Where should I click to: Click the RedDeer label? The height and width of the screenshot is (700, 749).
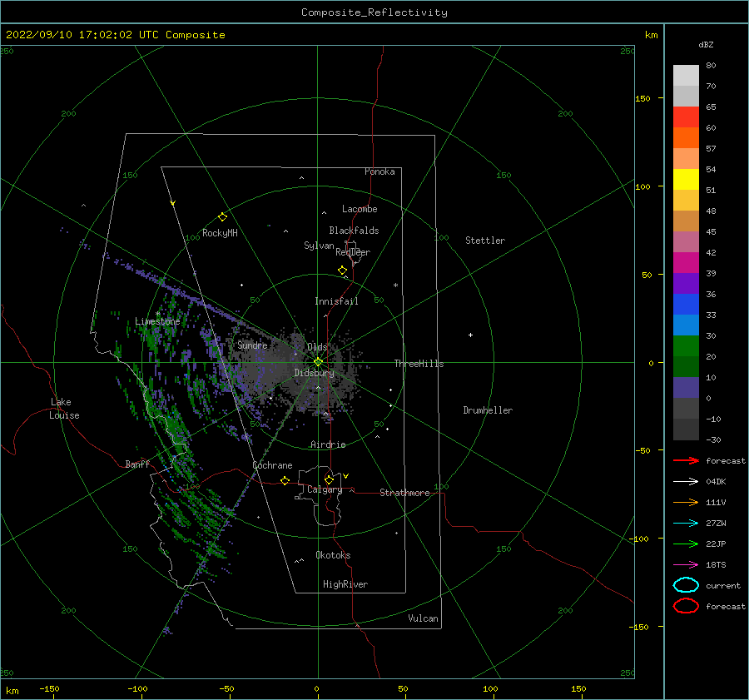click(353, 252)
